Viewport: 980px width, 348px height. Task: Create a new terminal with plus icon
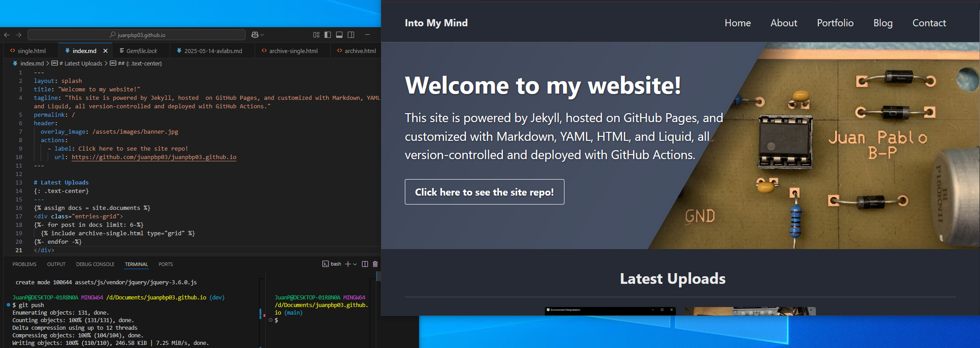tap(348, 264)
